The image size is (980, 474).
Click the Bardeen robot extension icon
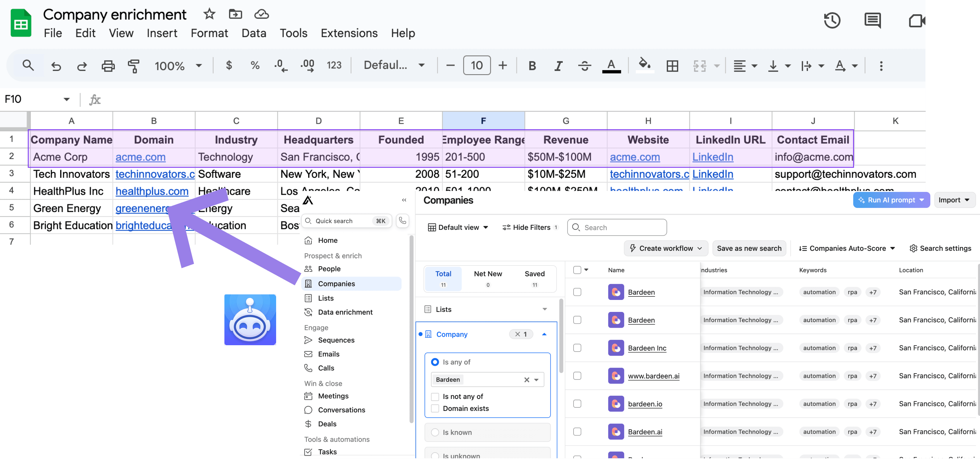point(250,319)
